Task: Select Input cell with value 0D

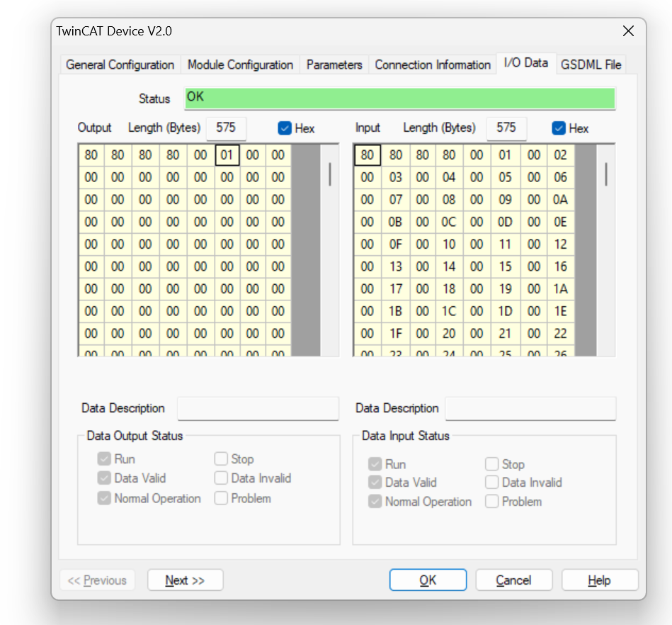Action: [505, 222]
